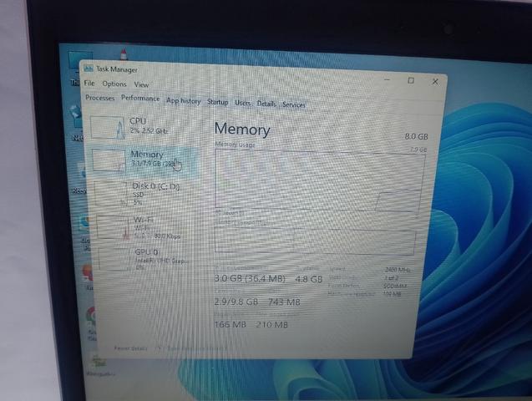Maximize the Task Manager window
This screenshot has height=401, width=532.
coord(411,80)
